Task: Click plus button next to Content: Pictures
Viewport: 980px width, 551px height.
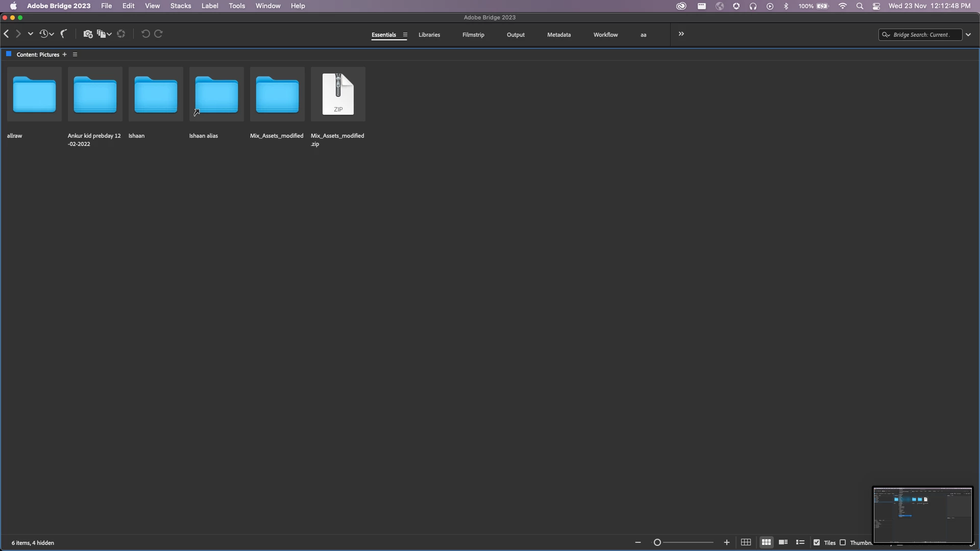Action: click(64, 55)
